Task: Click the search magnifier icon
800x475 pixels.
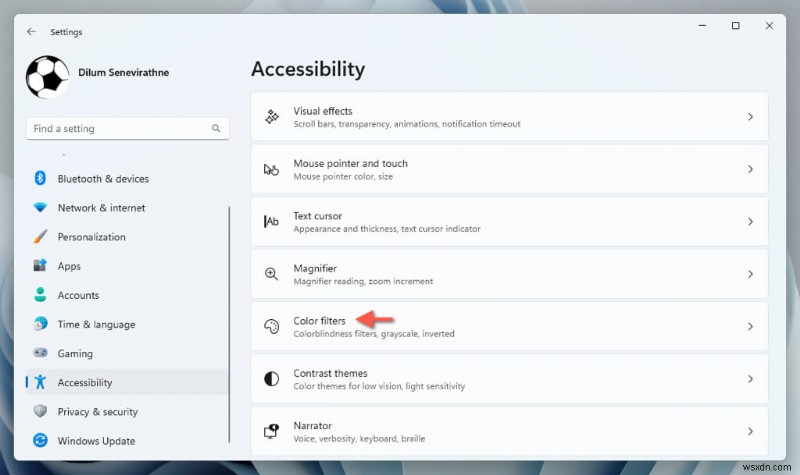Action: (x=216, y=129)
